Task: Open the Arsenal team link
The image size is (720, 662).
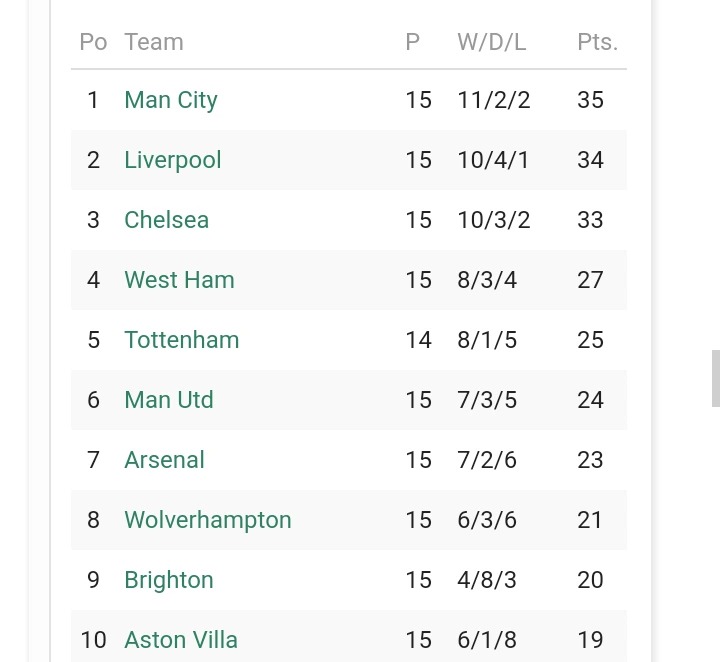Action: click(x=164, y=460)
